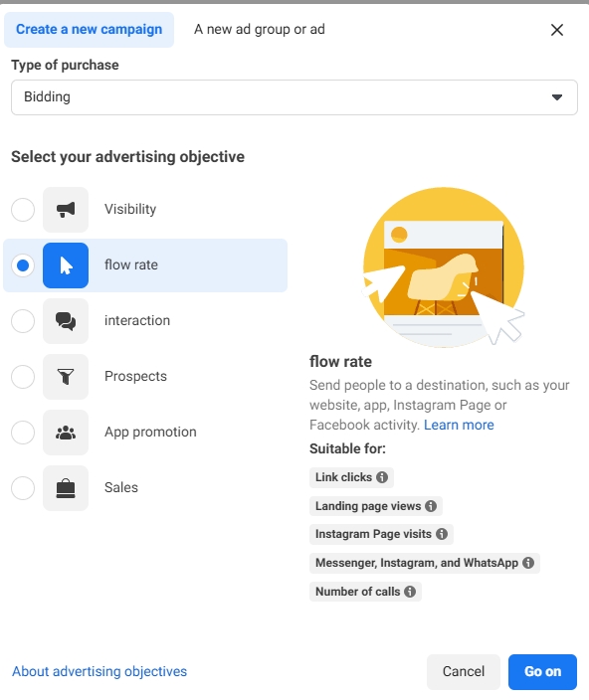
Task: Click Learn more link in flow rate description
Action: [459, 425]
